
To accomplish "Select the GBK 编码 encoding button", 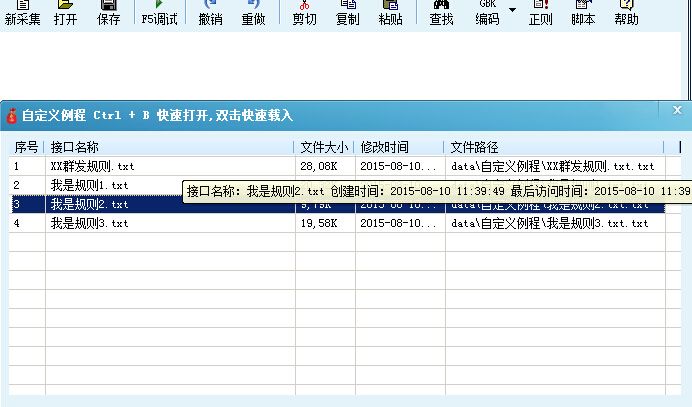I will 488,13.
